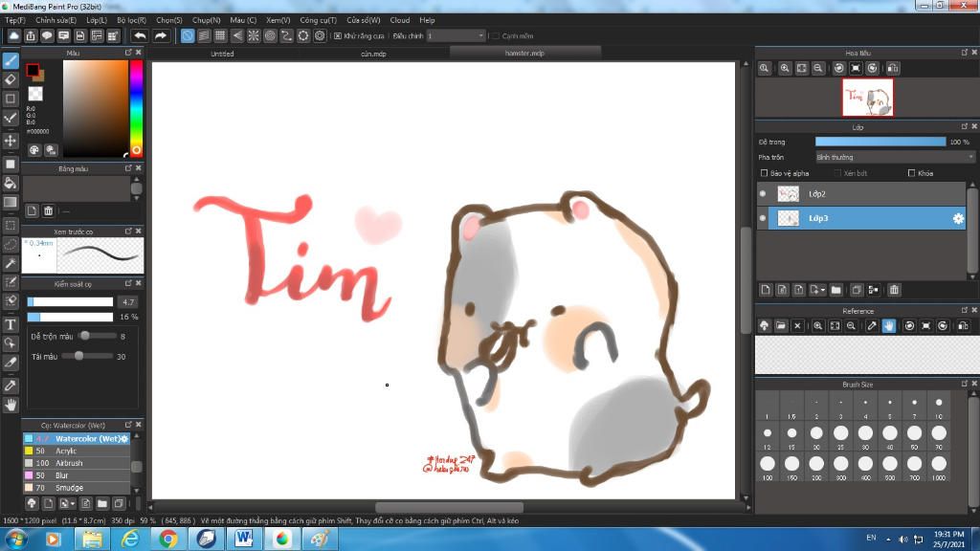980x551 pixels.
Task: Enable the curve snap guide
Action: click(x=286, y=35)
